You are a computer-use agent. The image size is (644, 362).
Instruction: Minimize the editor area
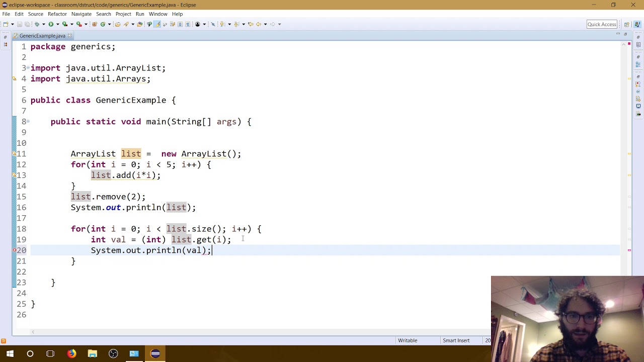point(618,35)
